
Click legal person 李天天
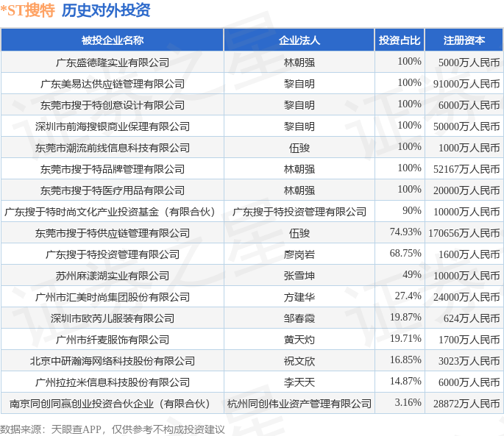299,382
